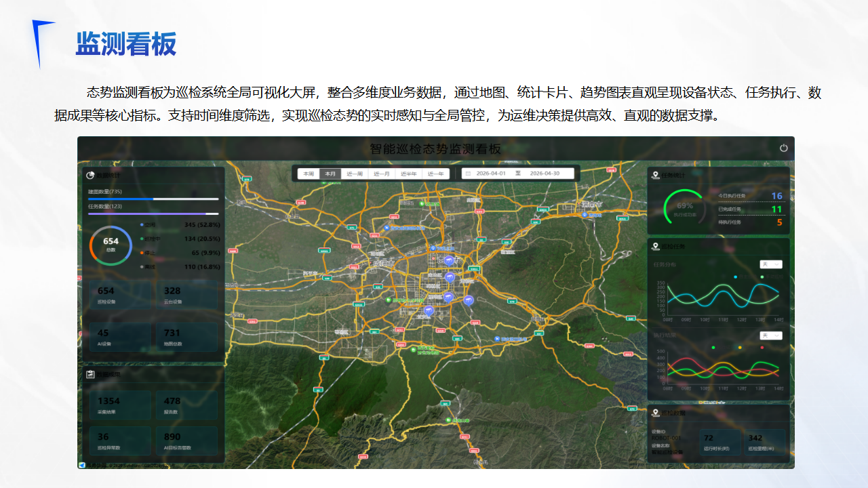
Task: Open the 天 dropdown for 任务分布 chart
Action: click(x=771, y=264)
